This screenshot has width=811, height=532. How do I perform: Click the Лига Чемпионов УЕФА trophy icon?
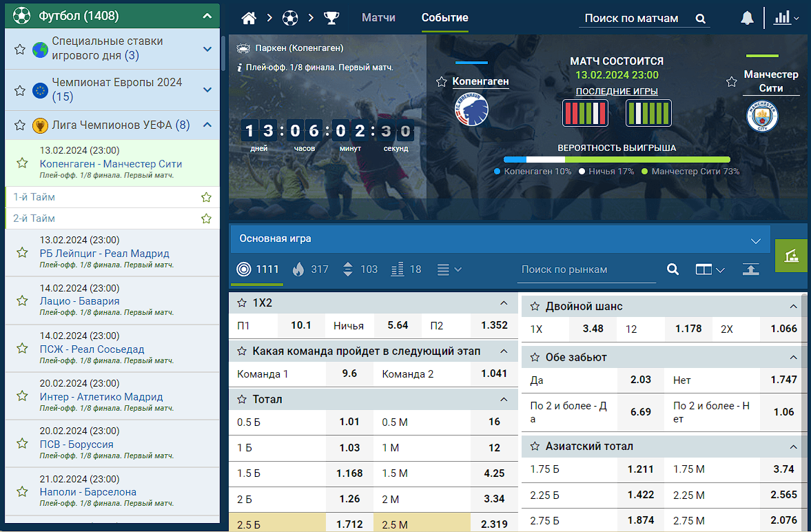coord(40,125)
